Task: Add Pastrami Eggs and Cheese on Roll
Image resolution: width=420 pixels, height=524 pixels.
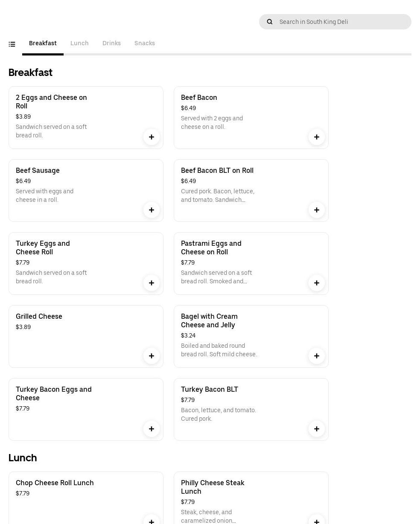Action: click(317, 283)
